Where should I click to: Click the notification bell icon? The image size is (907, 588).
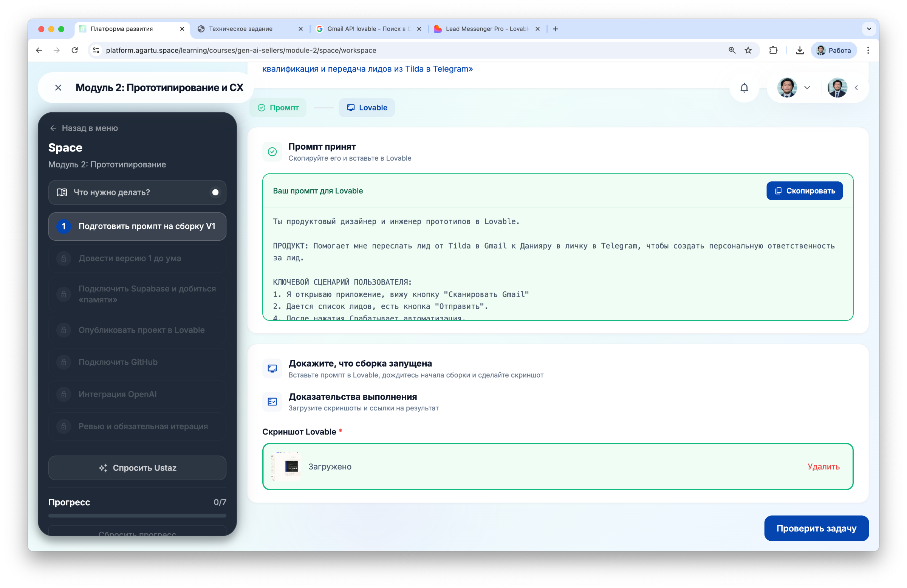coord(744,88)
